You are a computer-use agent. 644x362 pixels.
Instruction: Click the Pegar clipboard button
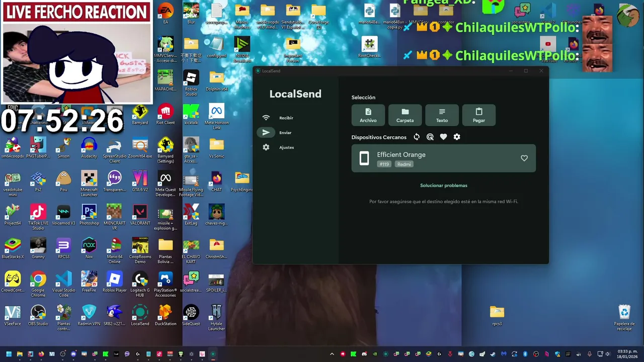tap(479, 115)
